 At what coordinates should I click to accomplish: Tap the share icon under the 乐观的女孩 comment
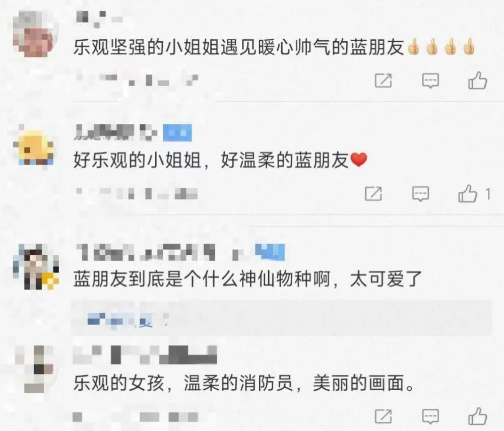(x=384, y=416)
